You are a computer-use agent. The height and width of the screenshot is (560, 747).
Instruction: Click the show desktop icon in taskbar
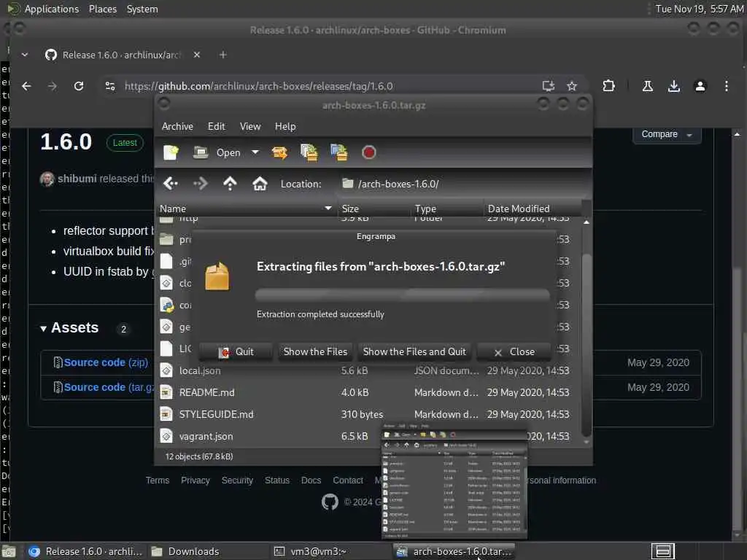pos(9,551)
